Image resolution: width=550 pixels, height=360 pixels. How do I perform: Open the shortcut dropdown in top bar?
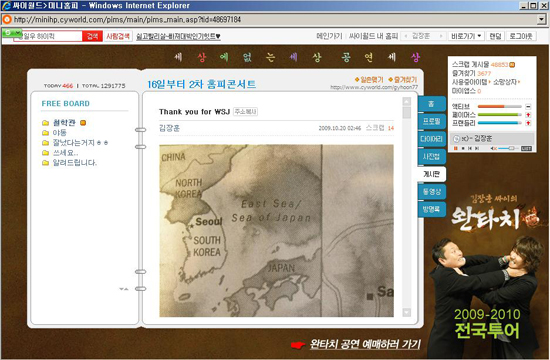[x=466, y=36]
